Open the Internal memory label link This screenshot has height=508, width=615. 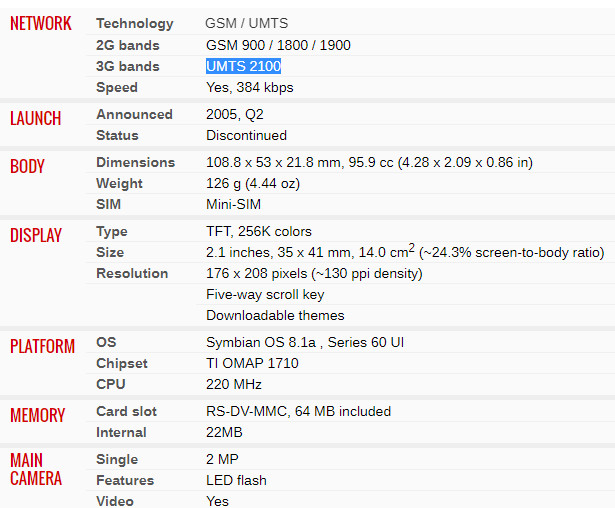121,432
